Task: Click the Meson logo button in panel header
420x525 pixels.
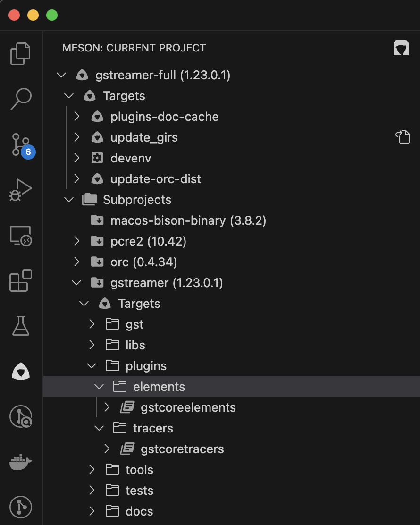Action: pyautogui.click(x=401, y=48)
